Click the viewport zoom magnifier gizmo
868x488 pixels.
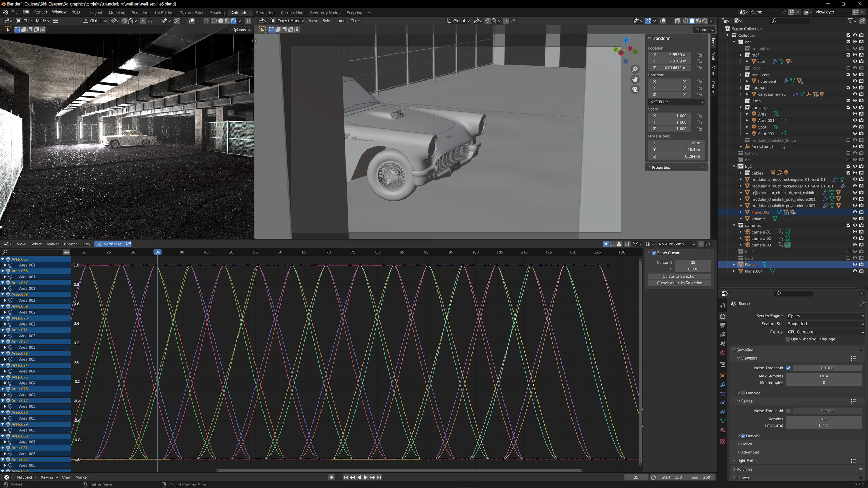[635, 69]
